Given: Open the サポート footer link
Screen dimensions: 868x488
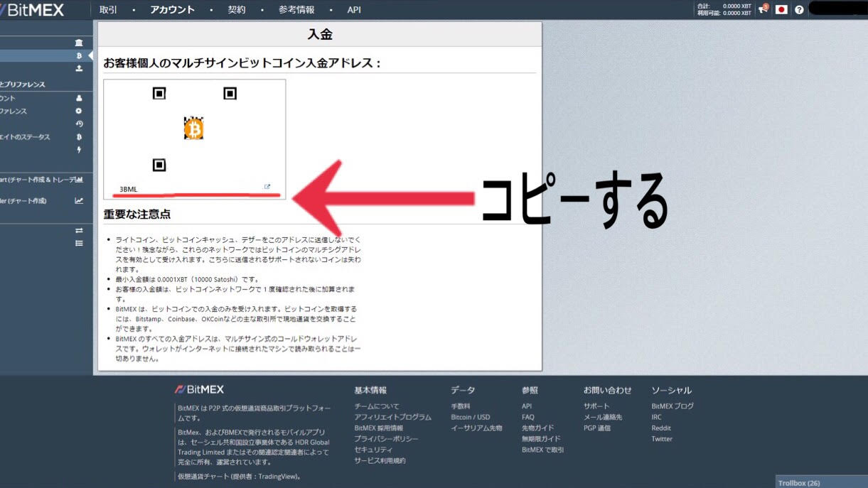Looking at the screenshot, I should [596, 406].
